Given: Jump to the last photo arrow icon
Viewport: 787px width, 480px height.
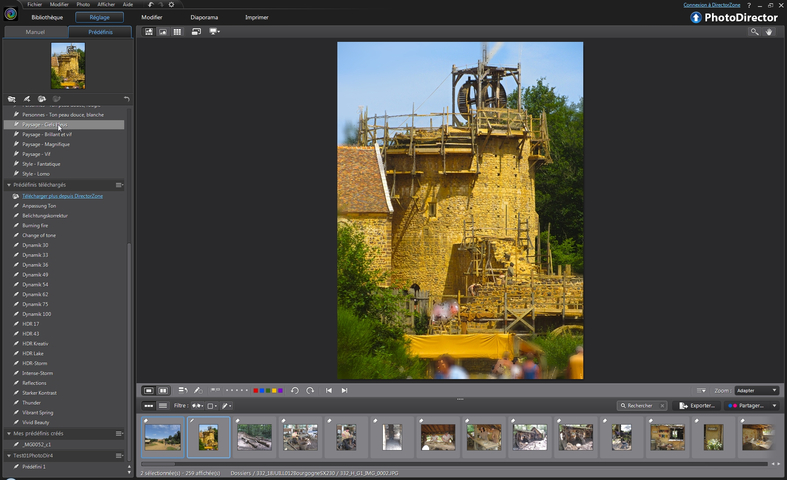Looking at the screenshot, I should pos(344,390).
